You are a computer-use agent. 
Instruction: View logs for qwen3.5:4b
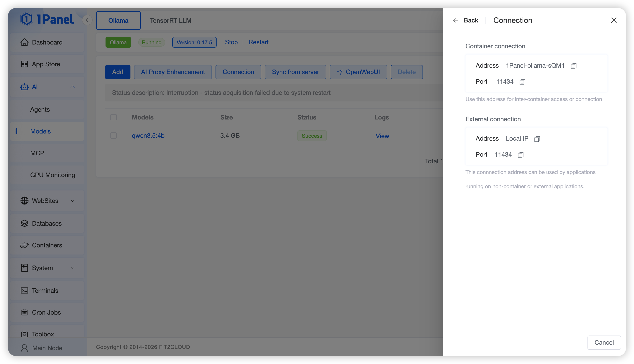[382, 136]
